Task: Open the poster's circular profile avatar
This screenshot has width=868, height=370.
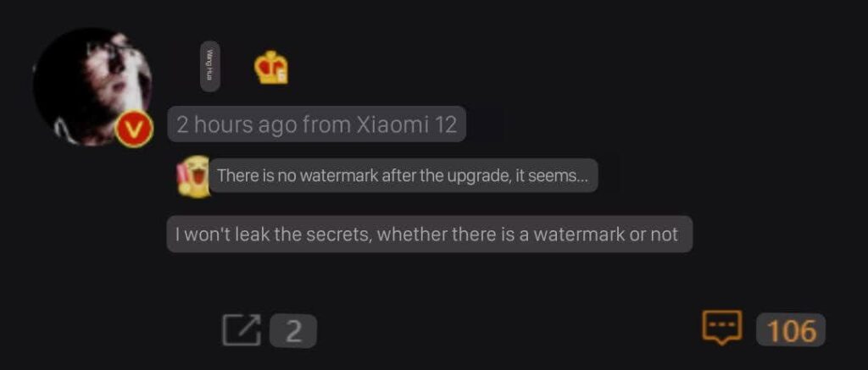Action: click(92, 87)
